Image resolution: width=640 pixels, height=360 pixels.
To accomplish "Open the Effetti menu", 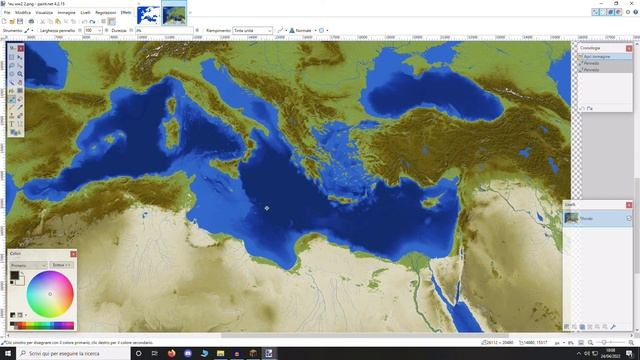I will point(126,13).
